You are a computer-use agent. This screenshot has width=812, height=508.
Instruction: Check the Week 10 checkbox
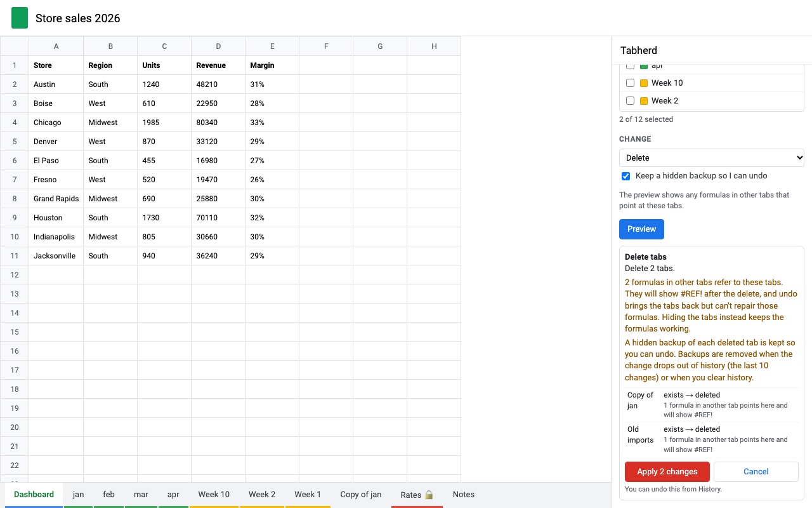coord(630,83)
